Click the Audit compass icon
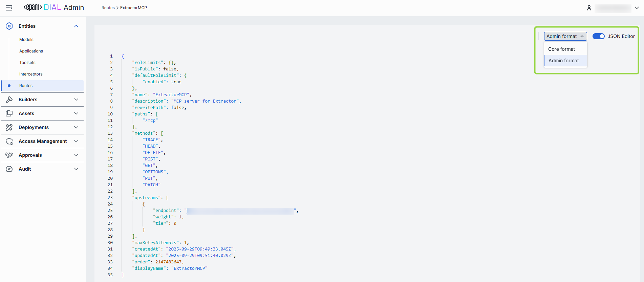The height and width of the screenshot is (282, 644). (9, 169)
